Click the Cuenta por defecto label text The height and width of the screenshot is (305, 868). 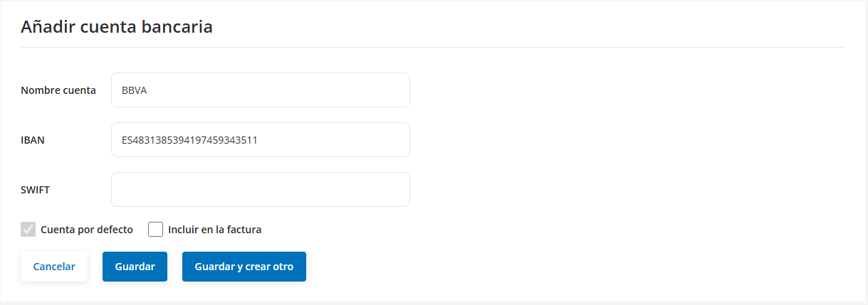(87, 230)
